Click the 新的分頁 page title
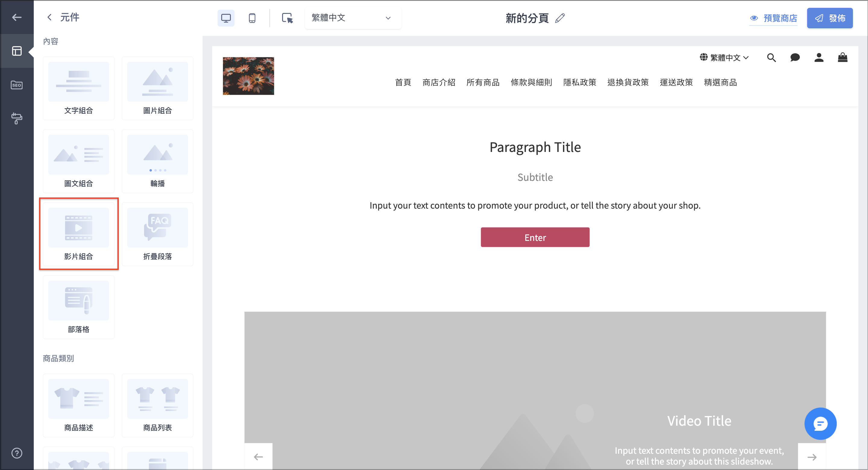Screen dimensions: 868x470 point(527,18)
